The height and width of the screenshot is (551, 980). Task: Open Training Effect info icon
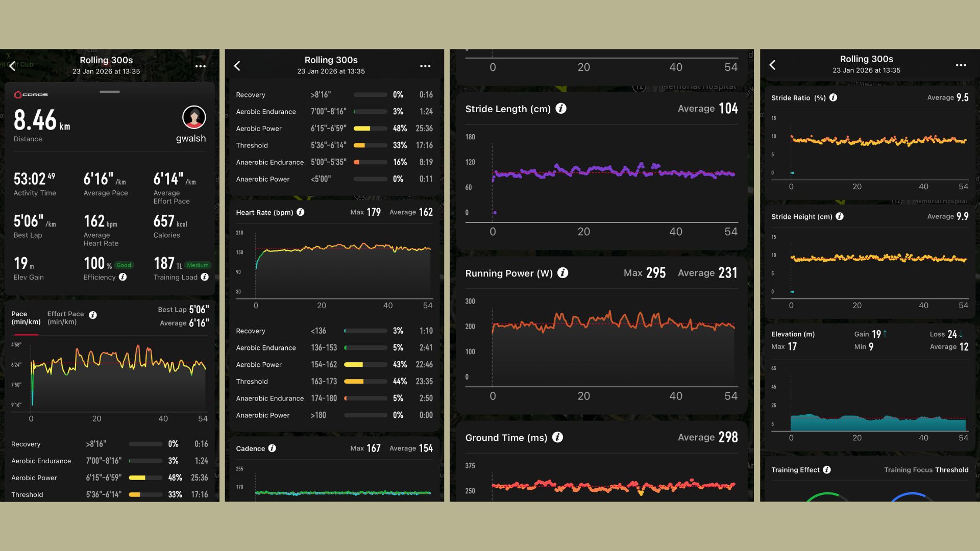pyautogui.click(x=827, y=470)
